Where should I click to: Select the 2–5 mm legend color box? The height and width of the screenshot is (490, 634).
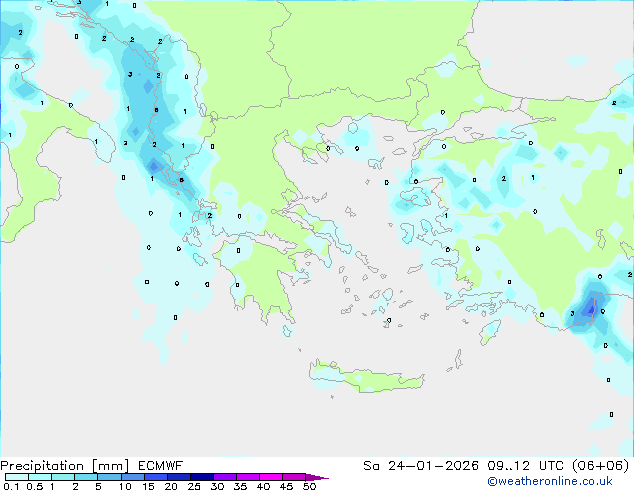tap(86, 477)
